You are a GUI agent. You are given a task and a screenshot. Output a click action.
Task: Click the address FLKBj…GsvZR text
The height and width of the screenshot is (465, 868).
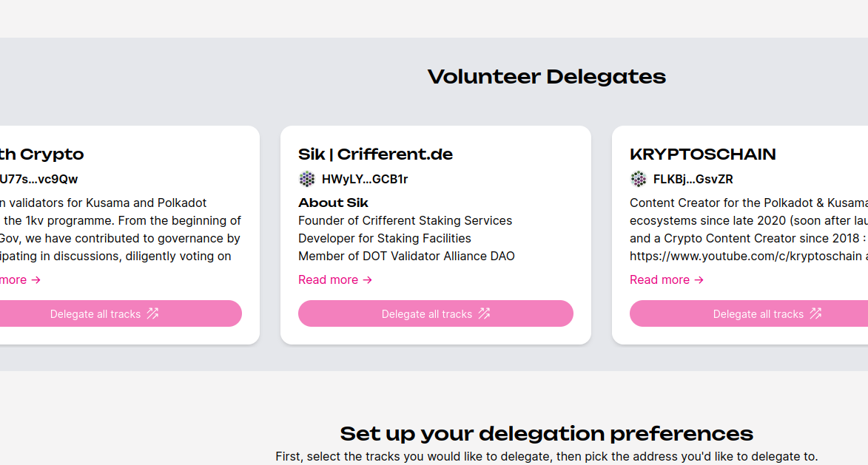pos(693,178)
